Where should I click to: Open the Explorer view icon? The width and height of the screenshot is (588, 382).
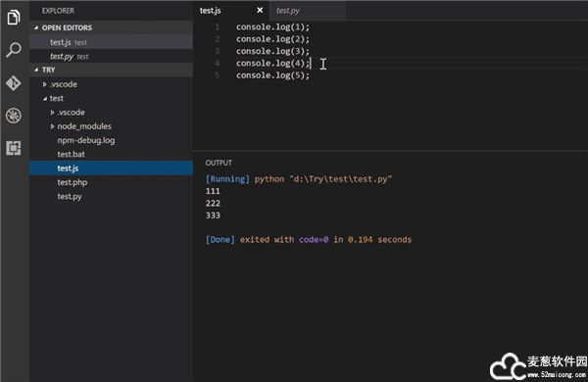point(14,17)
